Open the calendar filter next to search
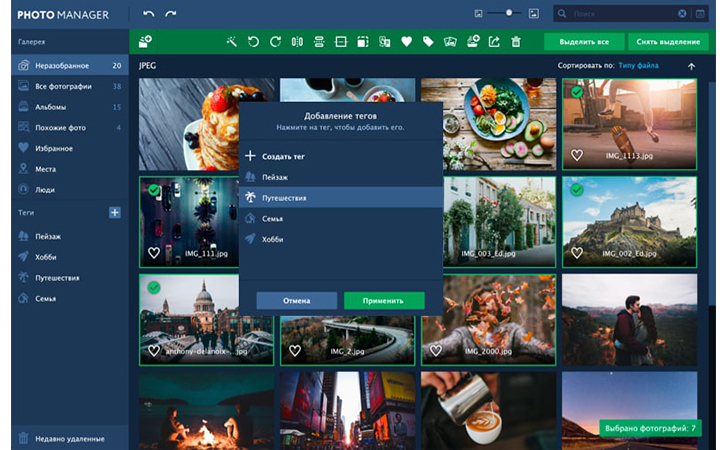 click(x=700, y=14)
